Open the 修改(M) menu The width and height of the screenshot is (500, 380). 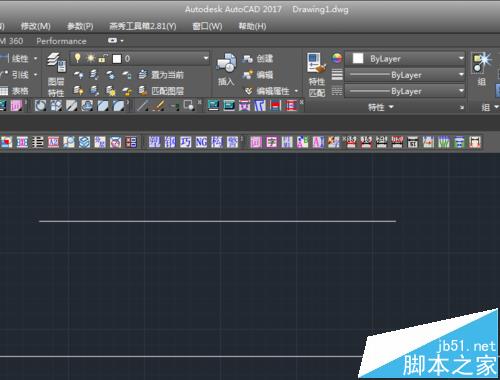coord(36,26)
